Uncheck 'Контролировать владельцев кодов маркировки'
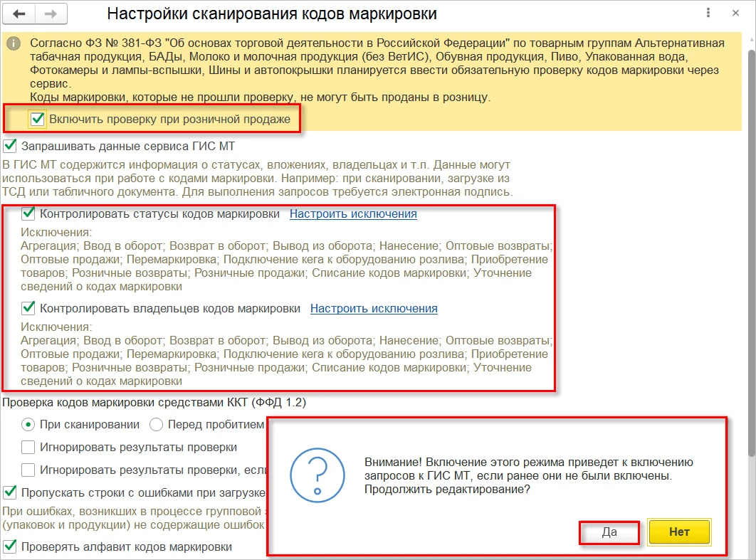 pyautogui.click(x=28, y=308)
